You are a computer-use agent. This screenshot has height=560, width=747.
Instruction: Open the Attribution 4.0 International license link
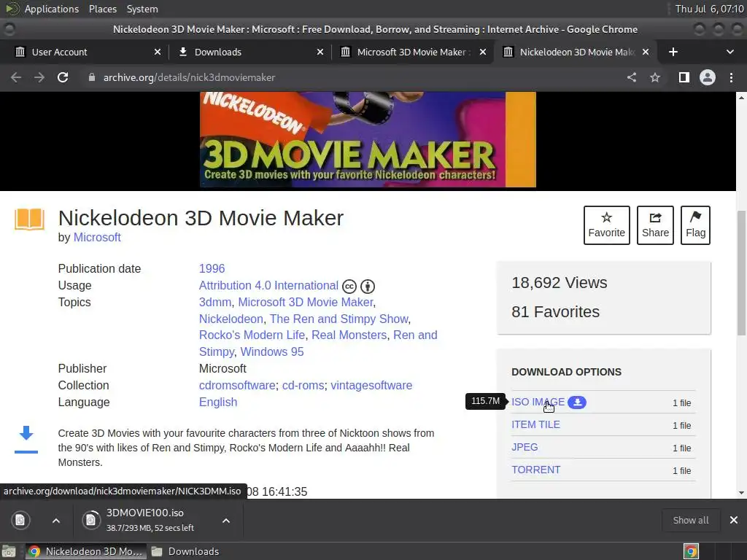pyautogui.click(x=268, y=285)
